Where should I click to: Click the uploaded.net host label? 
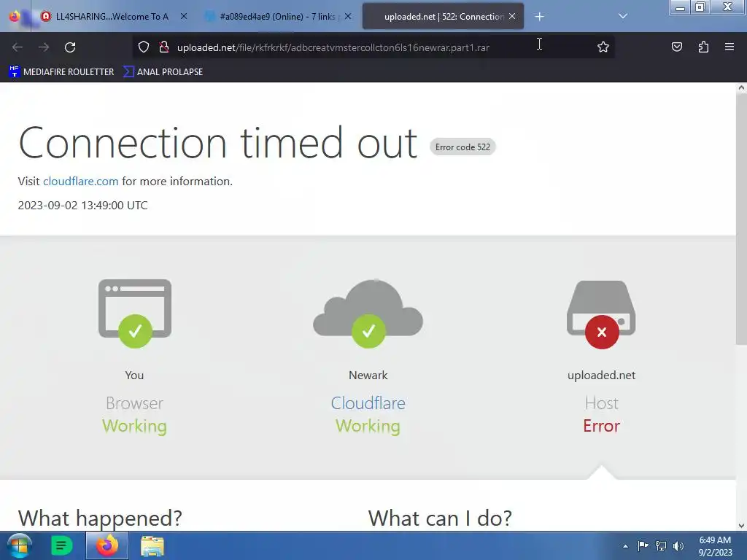pos(601,376)
